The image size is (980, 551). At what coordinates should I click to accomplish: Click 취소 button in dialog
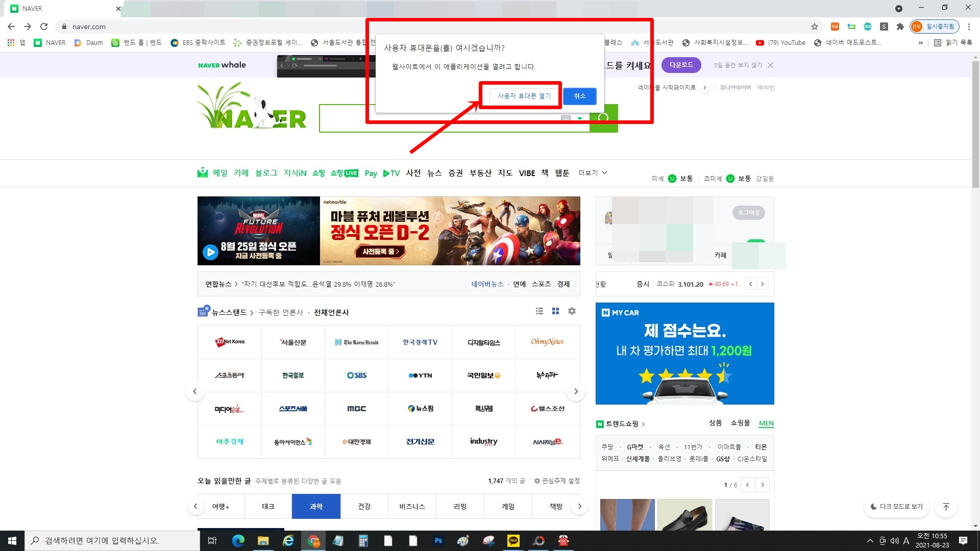580,96
